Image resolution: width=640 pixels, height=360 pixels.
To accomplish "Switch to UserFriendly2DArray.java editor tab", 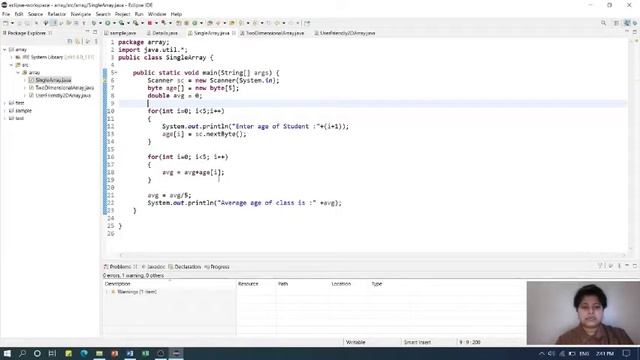I will coord(345,33).
